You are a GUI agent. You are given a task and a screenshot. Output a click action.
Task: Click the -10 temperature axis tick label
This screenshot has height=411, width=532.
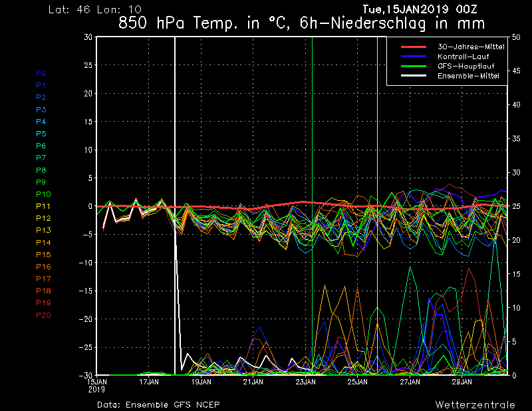point(86,263)
